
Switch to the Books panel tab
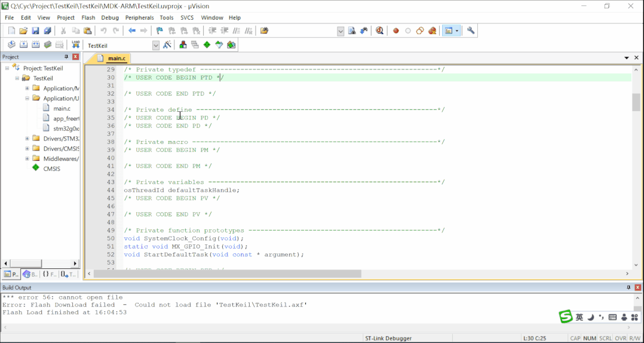[30, 274]
